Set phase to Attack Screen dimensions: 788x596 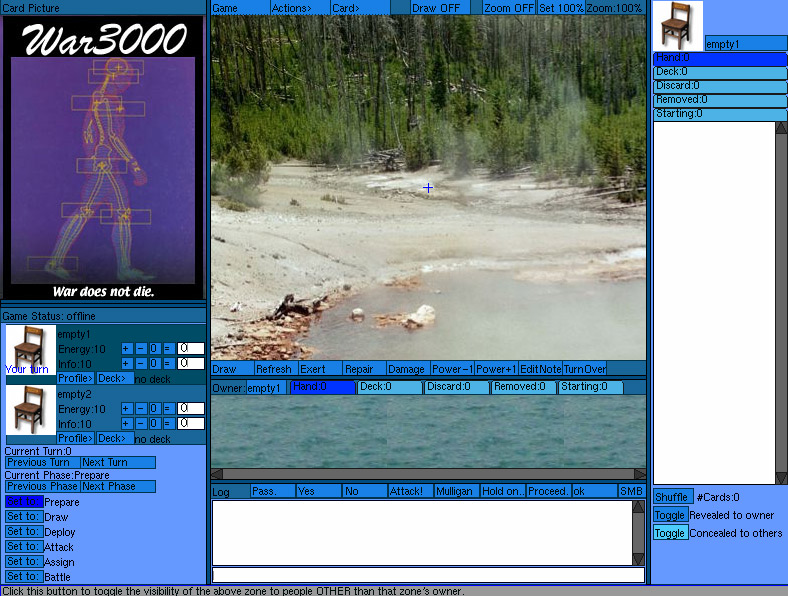tap(24, 546)
